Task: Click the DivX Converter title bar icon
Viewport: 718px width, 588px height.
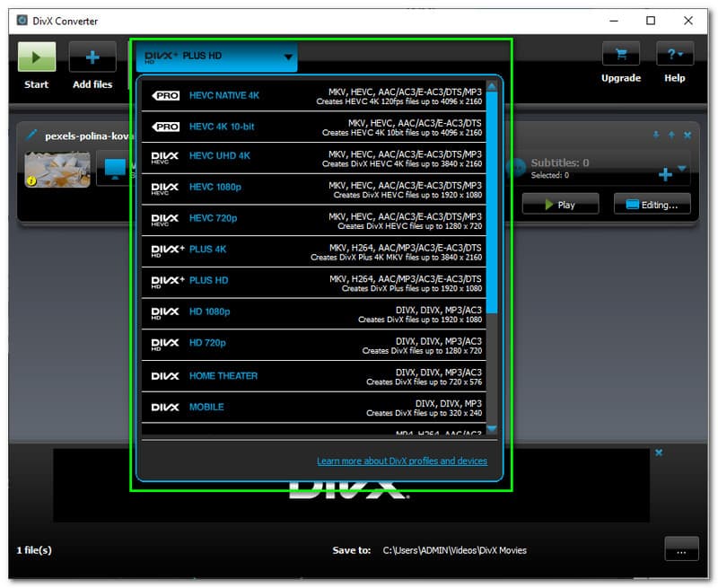Action: [x=22, y=21]
